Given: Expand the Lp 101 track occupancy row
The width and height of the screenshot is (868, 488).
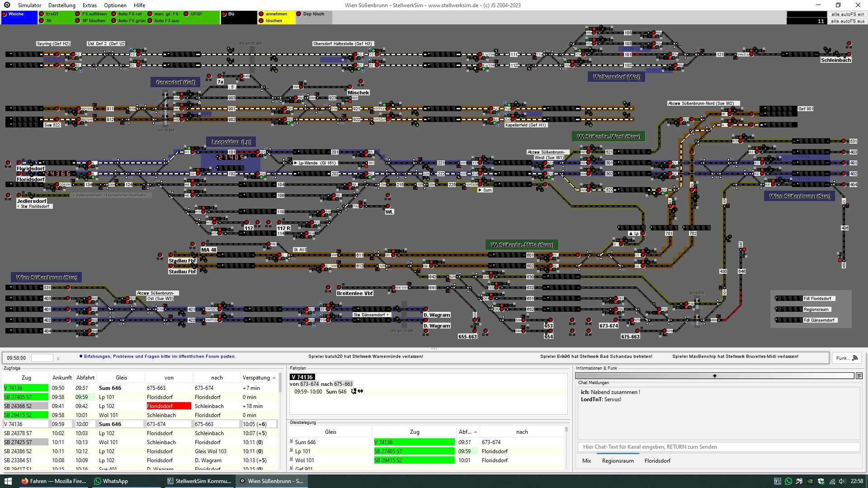Looking at the screenshot, I should (x=291, y=450).
